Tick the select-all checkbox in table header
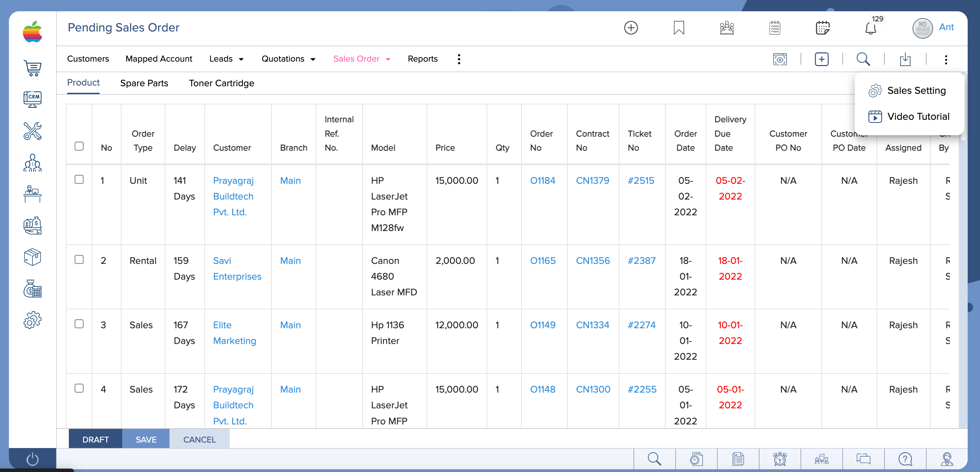The image size is (980, 472). (x=79, y=146)
